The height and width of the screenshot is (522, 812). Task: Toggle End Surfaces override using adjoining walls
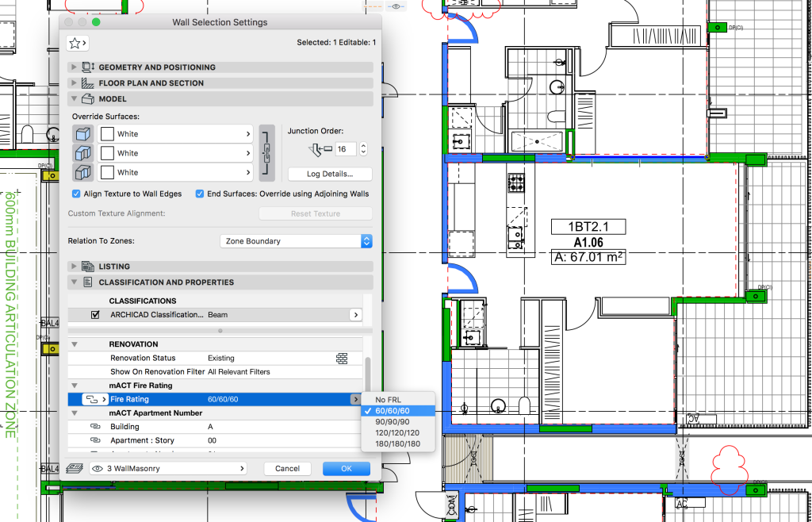click(201, 194)
